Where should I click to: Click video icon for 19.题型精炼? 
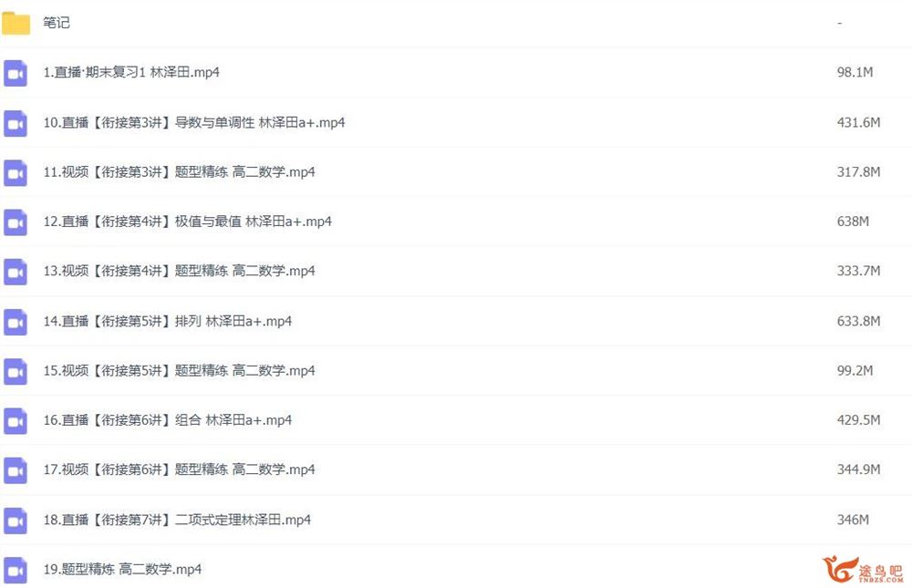(x=16, y=570)
